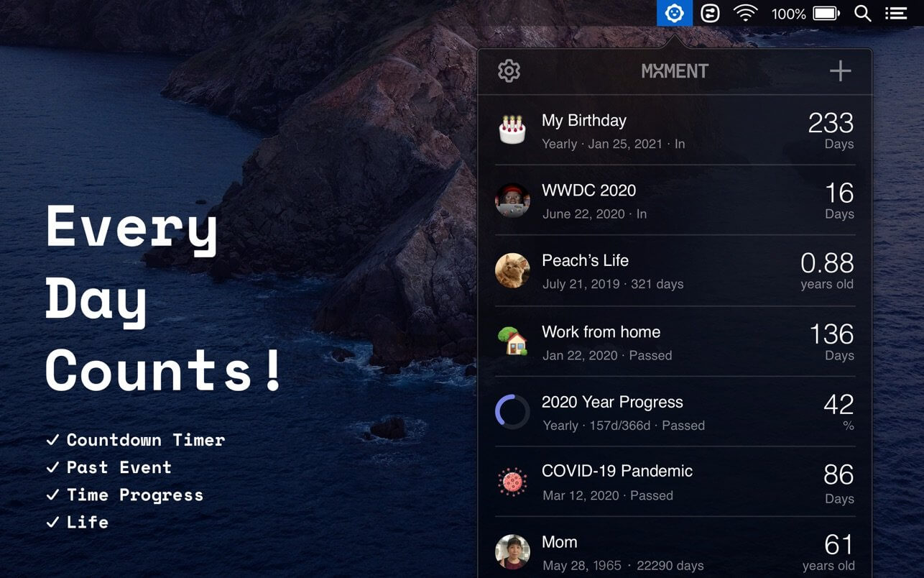The image size is (924, 578).
Task: Click the WWDC 2020 avatar image
Action: point(512,200)
